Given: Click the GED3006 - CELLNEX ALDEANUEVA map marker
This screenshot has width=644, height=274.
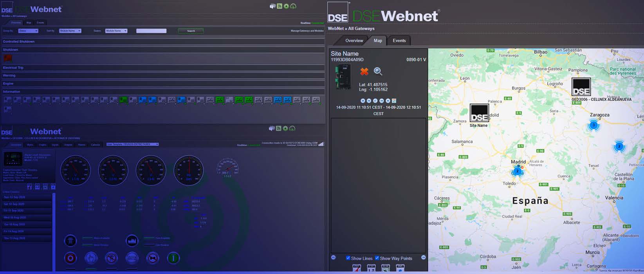Looking at the screenshot, I should (x=581, y=87).
